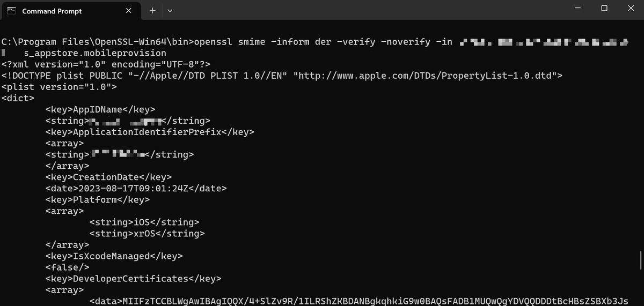Click the IsXcodeManaged key line
The height and width of the screenshot is (306, 644).
(114, 256)
